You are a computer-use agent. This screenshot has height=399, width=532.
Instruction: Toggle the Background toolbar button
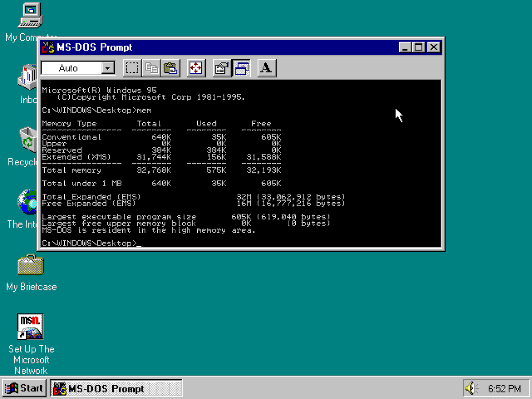(x=241, y=68)
